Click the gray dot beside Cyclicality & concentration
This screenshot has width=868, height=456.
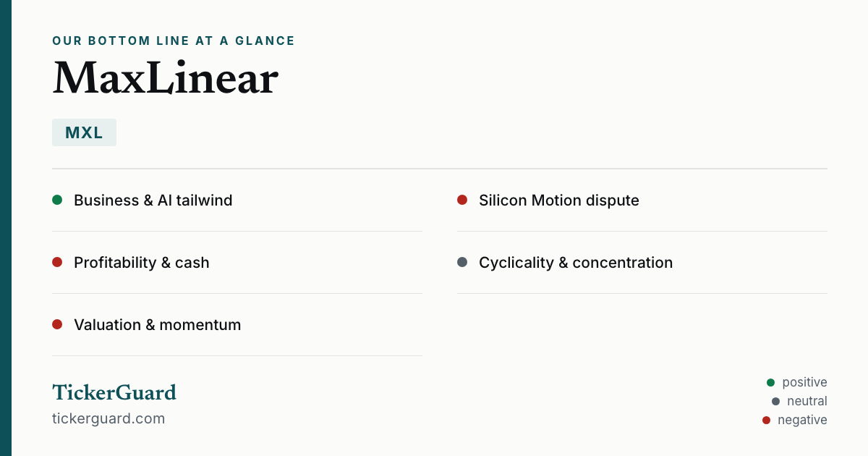tap(462, 262)
